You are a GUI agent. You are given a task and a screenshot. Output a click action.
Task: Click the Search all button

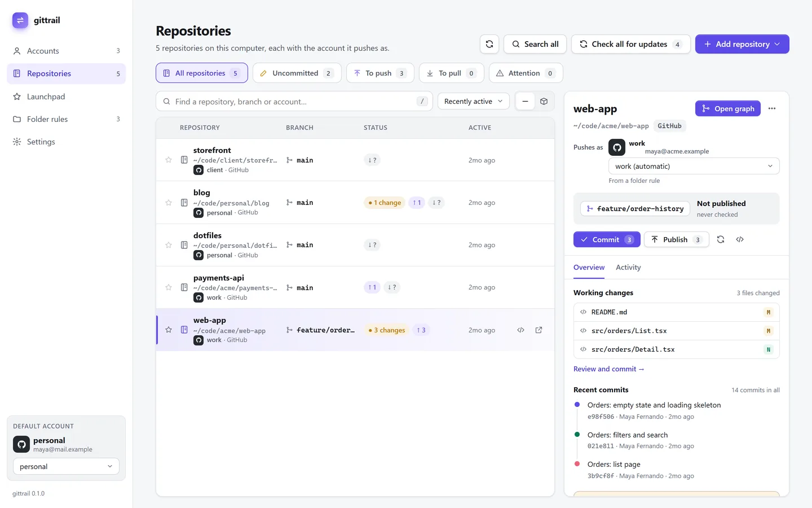click(x=535, y=44)
